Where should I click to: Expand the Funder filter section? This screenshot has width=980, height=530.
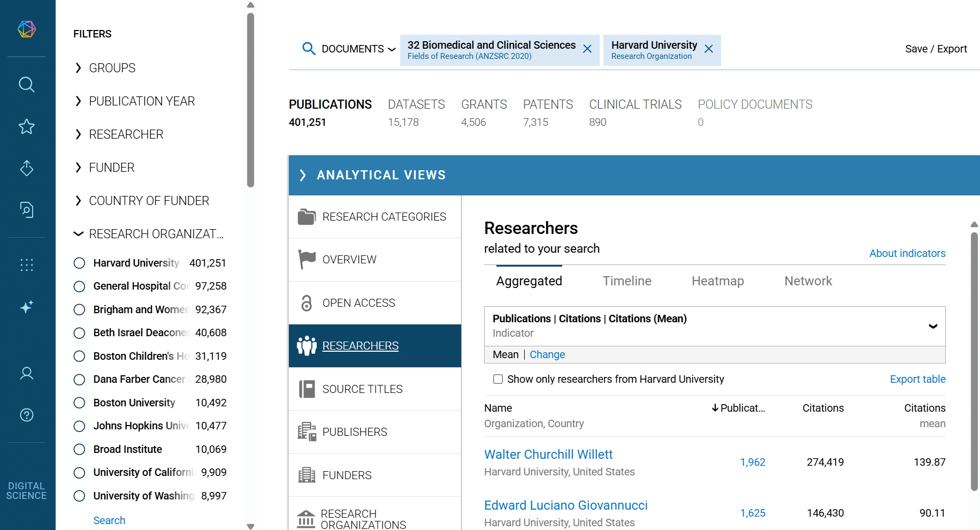(111, 168)
